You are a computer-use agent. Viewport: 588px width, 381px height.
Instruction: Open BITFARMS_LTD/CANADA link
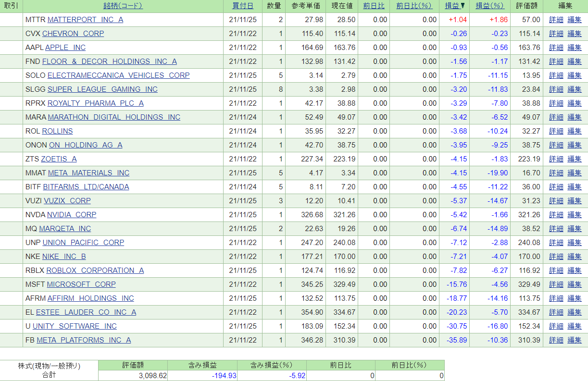click(x=86, y=187)
